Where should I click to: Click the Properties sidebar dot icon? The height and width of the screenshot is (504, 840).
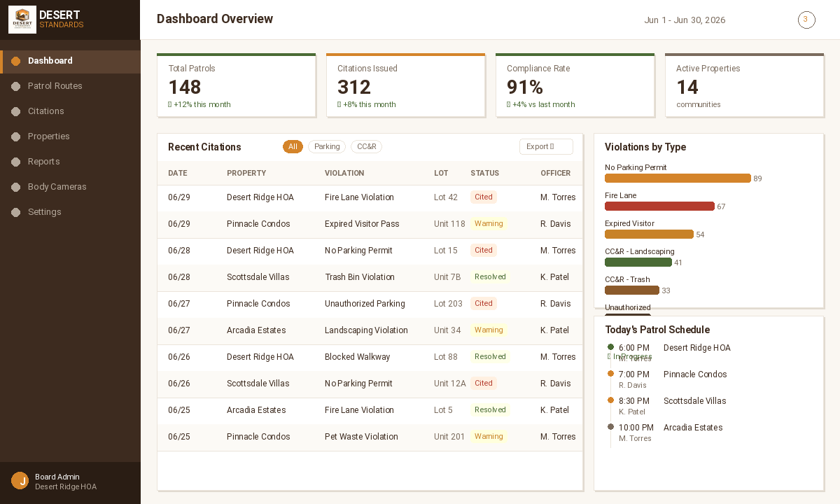click(x=16, y=136)
